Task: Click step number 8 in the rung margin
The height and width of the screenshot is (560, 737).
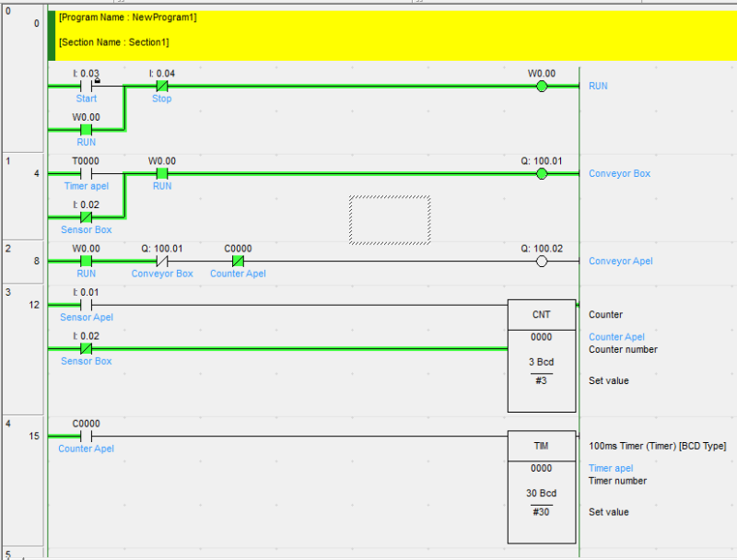Action: pyautogui.click(x=37, y=261)
